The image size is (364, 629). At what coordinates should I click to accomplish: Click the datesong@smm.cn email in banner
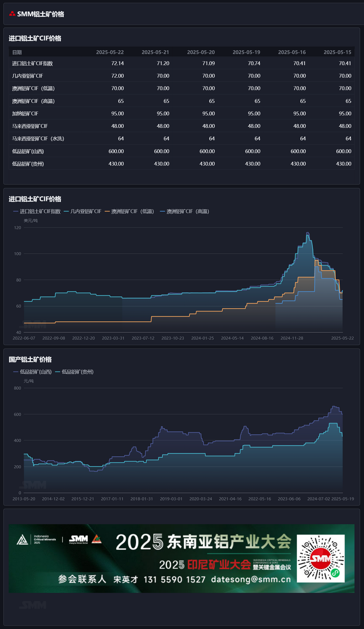(x=251, y=579)
